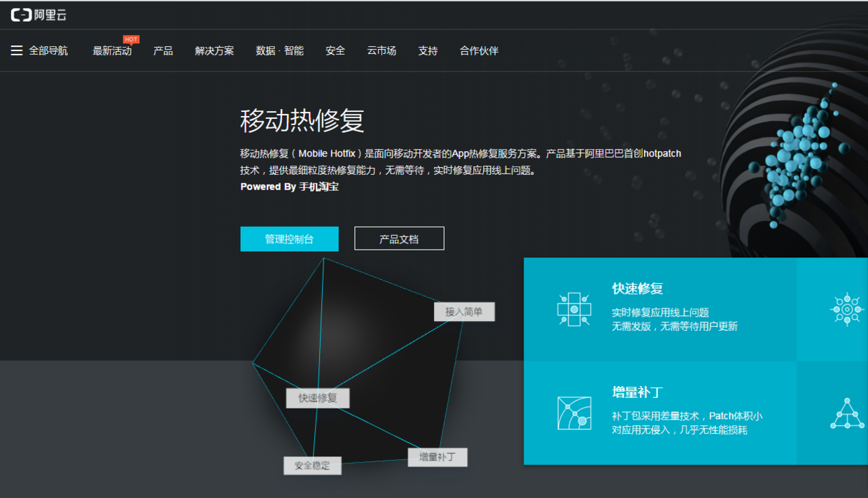Open the 产品文档 button
868x498 pixels.
coord(399,239)
